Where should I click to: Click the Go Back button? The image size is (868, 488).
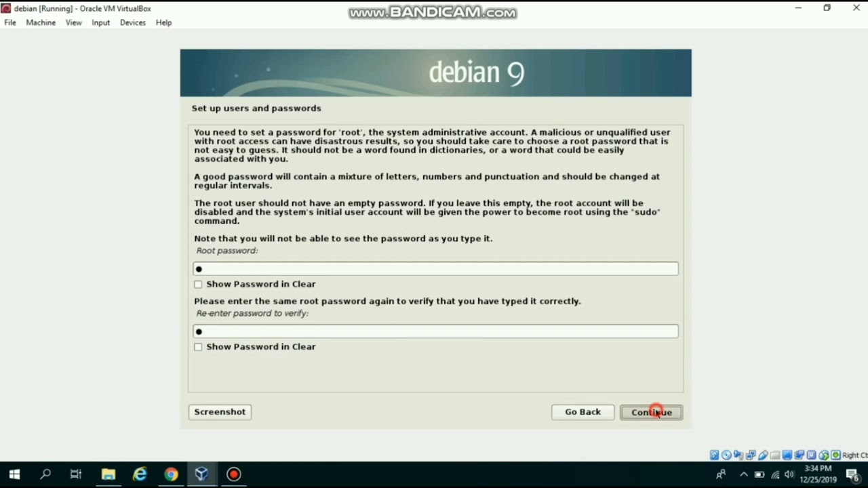click(583, 412)
